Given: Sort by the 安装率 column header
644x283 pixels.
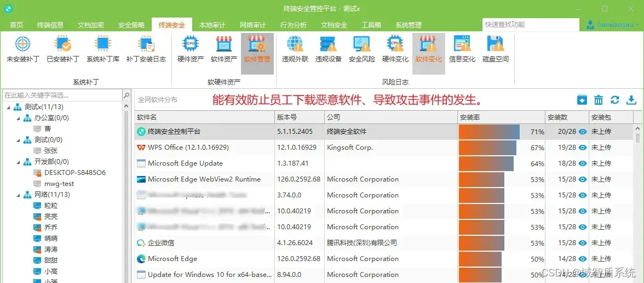Looking at the screenshot, I should [502, 117].
